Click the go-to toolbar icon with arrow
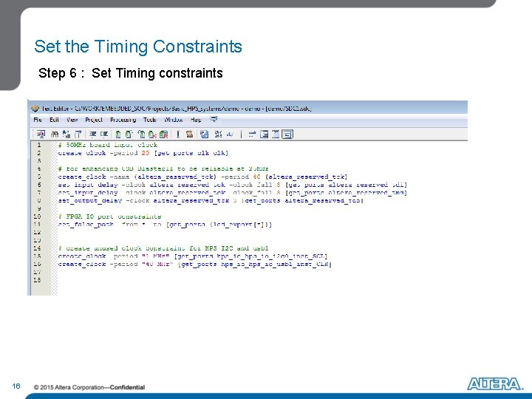Image resolution: width=532 pixels, height=399 pixels. click(78, 134)
